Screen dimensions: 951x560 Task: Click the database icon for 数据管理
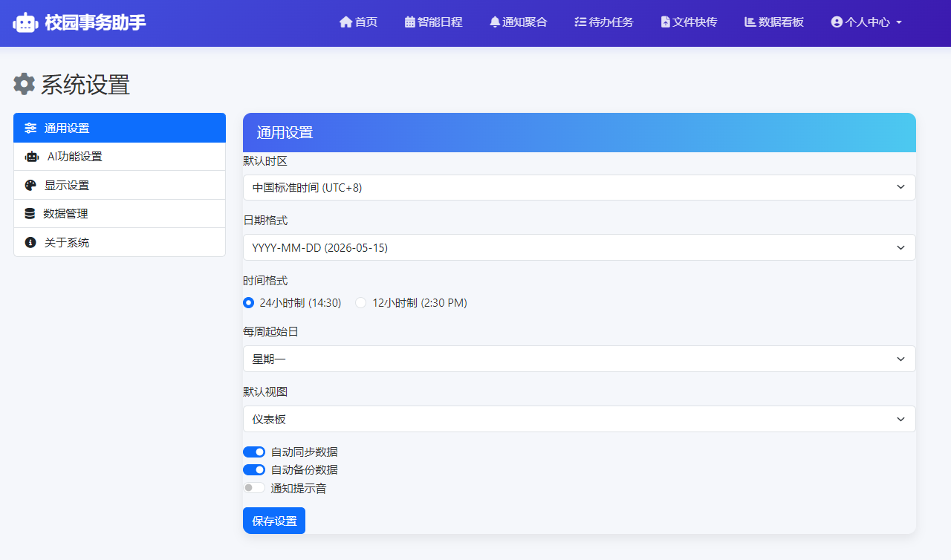(30, 213)
